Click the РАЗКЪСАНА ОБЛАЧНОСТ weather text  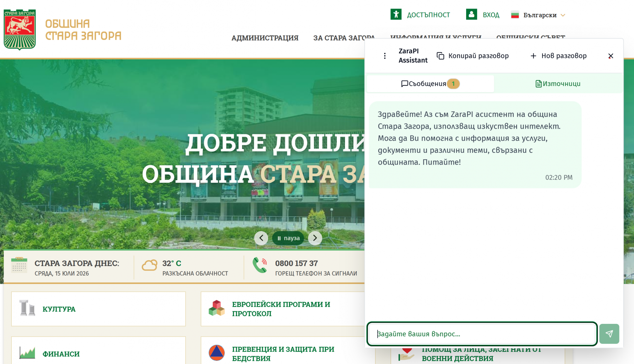tap(195, 273)
